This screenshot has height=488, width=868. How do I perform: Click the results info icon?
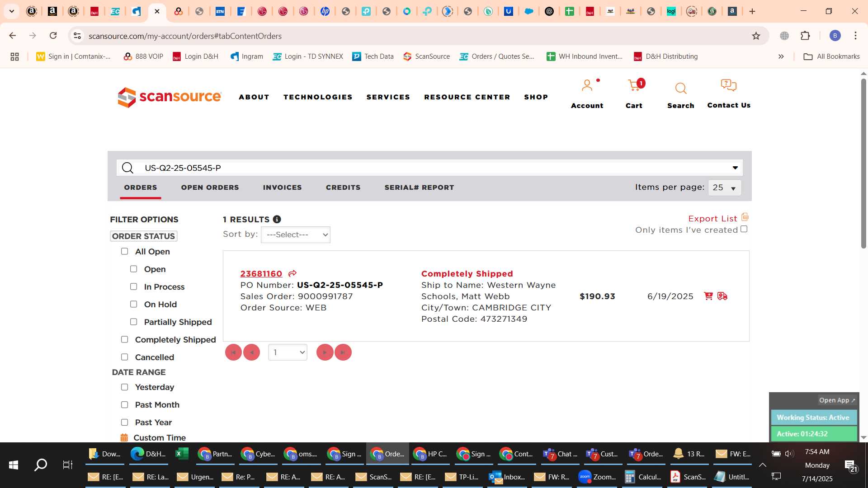pyautogui.click(x=277, y=219)
